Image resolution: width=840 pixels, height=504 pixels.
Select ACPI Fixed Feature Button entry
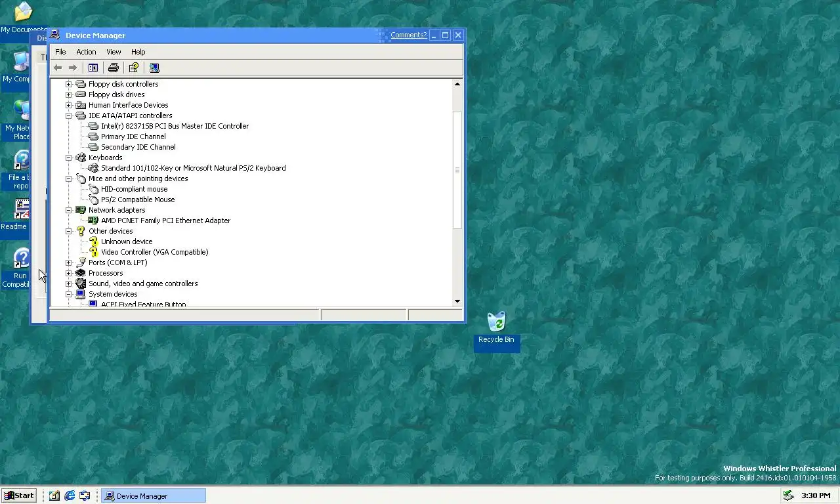coord(143,304)
